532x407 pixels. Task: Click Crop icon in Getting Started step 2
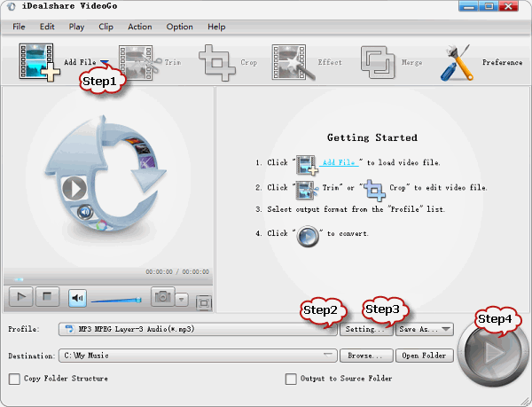(x=374, y=190)
